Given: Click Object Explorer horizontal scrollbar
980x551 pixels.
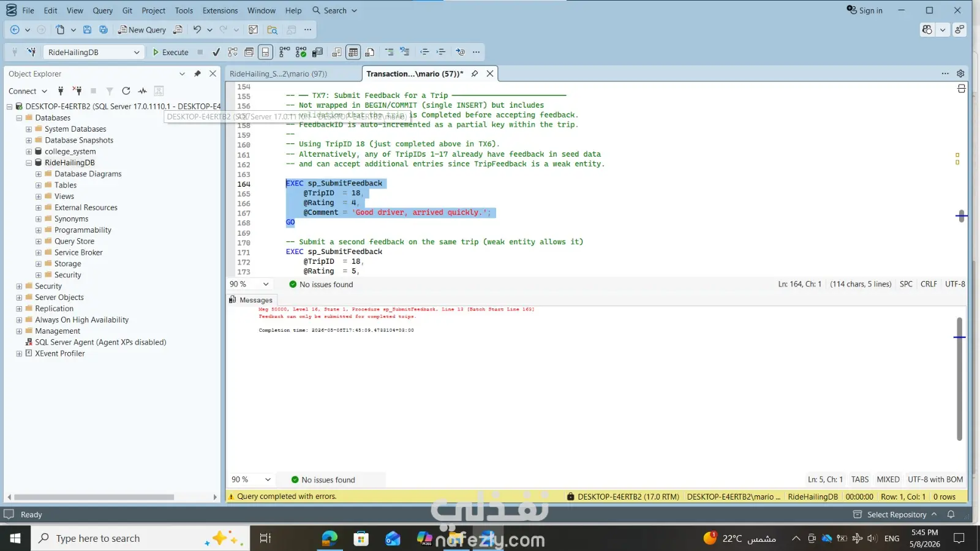Looking at the screenshot, I should (x=94, y=497).
